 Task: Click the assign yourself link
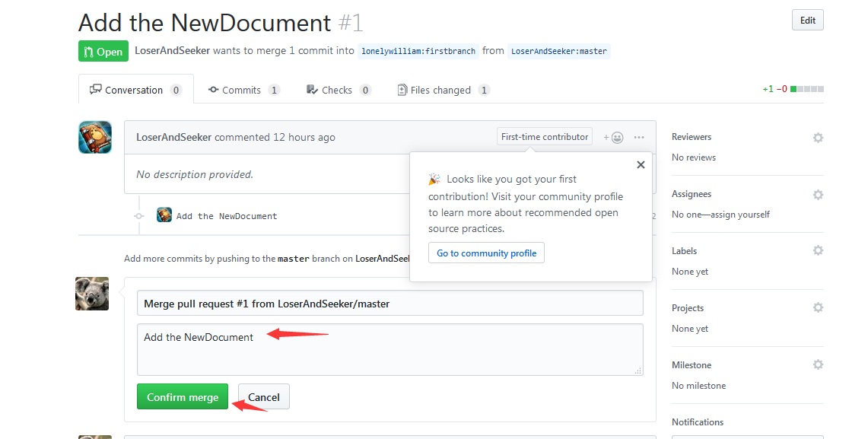click(740, 215)
